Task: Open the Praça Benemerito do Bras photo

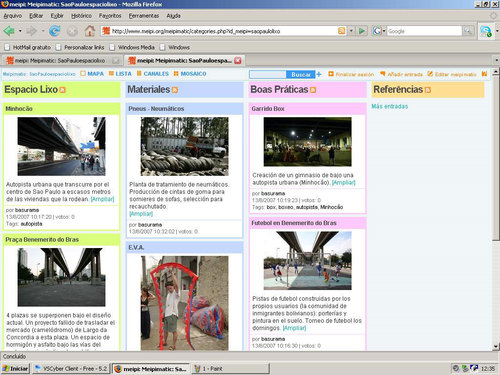Action: click(x=61, y=277)
